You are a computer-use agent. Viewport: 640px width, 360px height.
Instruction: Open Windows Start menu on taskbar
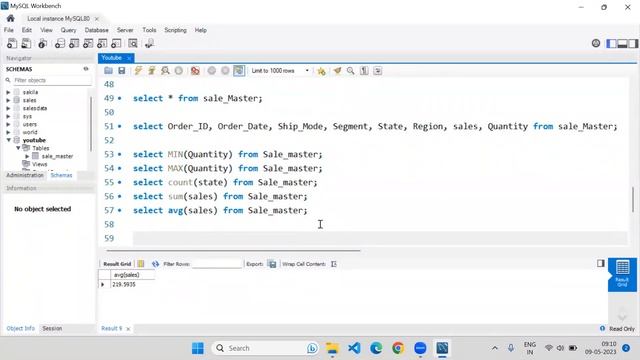[x=198, y=348]
